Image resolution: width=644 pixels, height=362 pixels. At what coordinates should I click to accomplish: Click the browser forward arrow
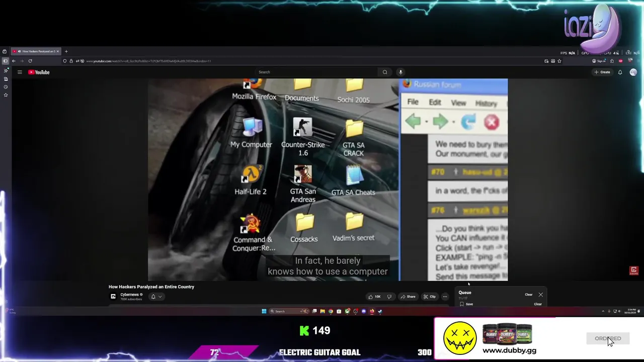point(22,61)
